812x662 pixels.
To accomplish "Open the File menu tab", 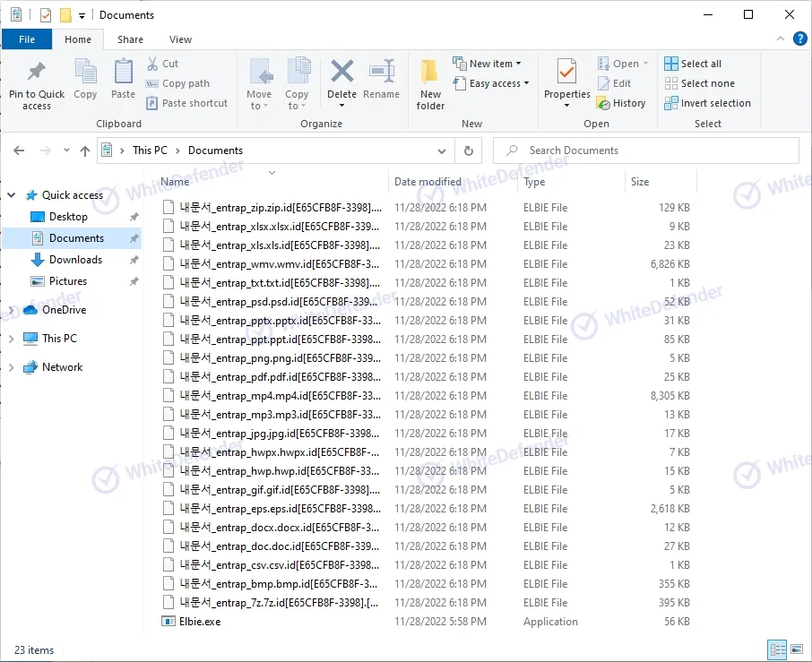I will 27,39.
